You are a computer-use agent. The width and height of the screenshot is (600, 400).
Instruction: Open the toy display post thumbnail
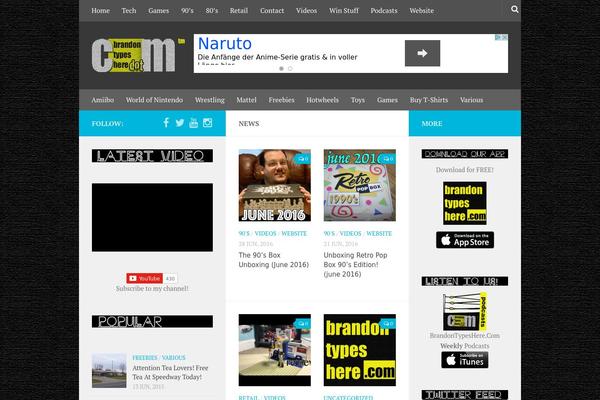point(275,350)
